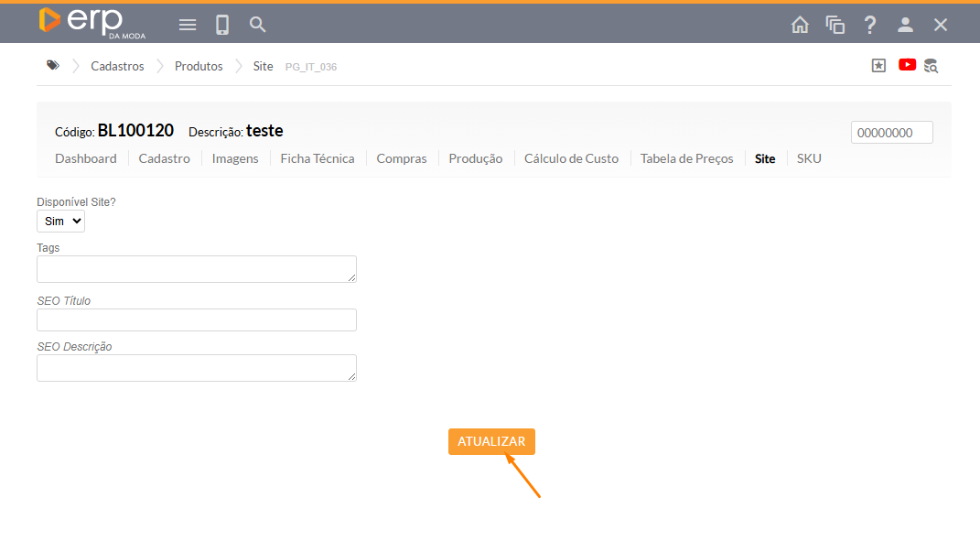
Task: Select the SKU tab
Action: (809, 158)
